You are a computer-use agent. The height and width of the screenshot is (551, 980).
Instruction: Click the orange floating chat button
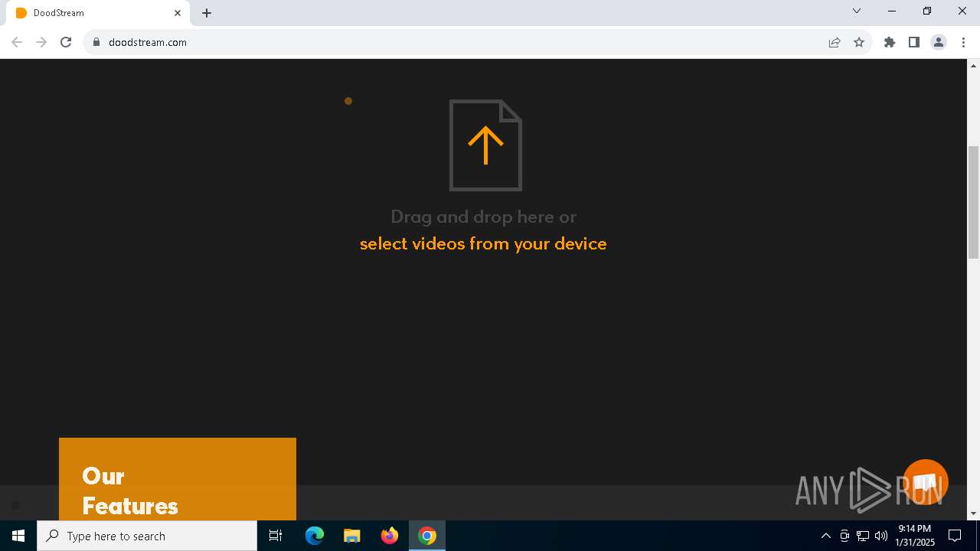click(926, 482)
